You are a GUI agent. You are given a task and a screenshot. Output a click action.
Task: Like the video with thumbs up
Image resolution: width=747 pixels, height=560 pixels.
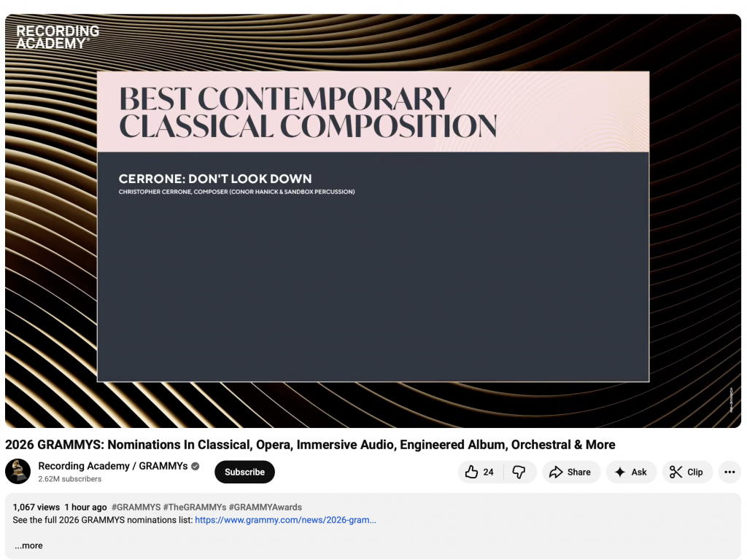pyautogui.click(x=480, y=472)
